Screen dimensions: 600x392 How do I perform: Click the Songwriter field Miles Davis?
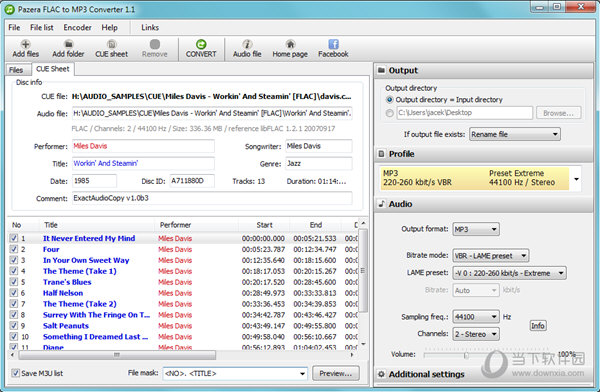point(318,146)
